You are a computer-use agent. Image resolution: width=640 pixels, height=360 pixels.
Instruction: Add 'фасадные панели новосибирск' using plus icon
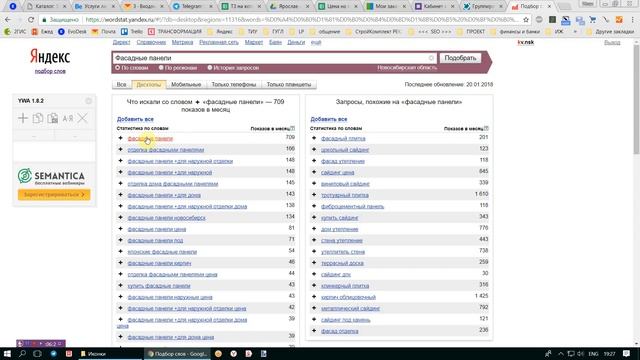(x=120, y=218)
